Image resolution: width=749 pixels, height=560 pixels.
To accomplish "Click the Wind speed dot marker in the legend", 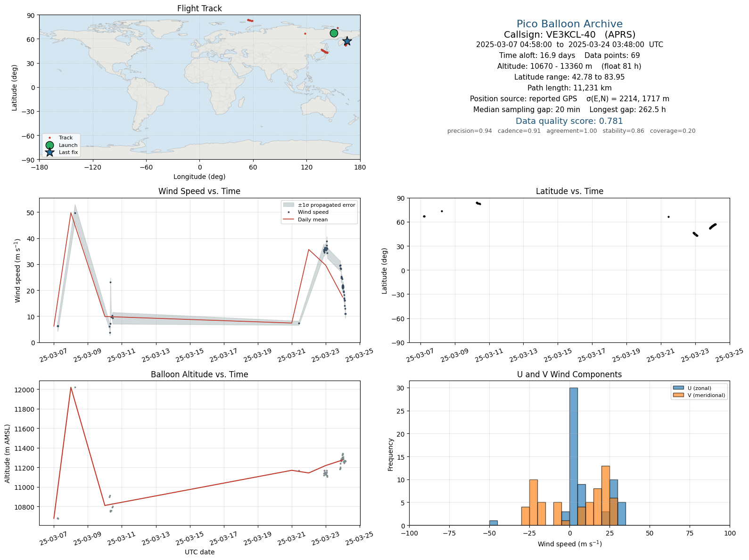I will click(x=288, y=212).
